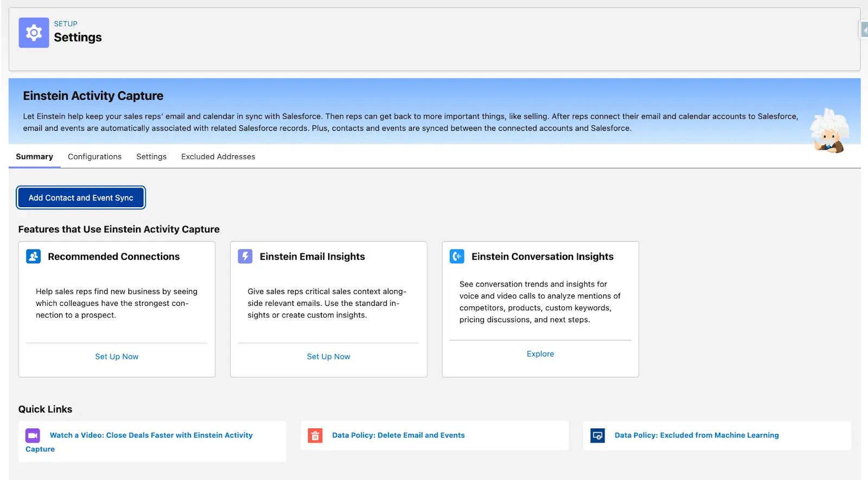Click the Recommended Connections title text
This screenshot has width=868, height=480.
114,257
